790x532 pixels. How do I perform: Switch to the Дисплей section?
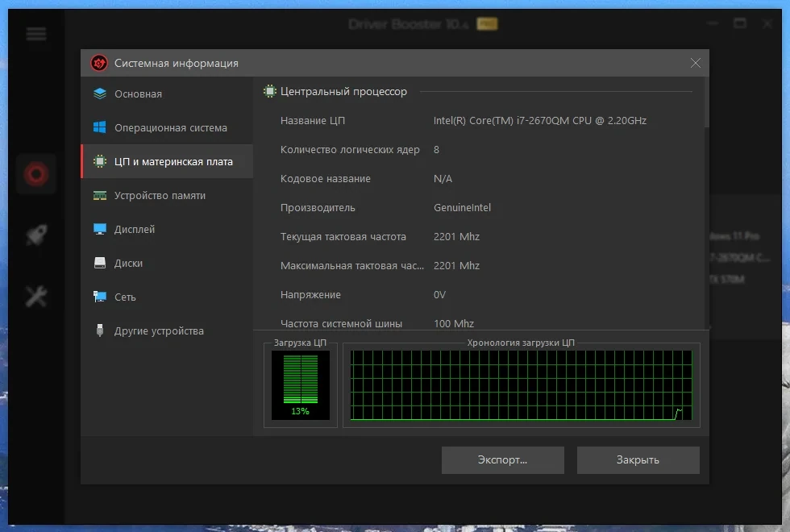click(x=167, y=229)
